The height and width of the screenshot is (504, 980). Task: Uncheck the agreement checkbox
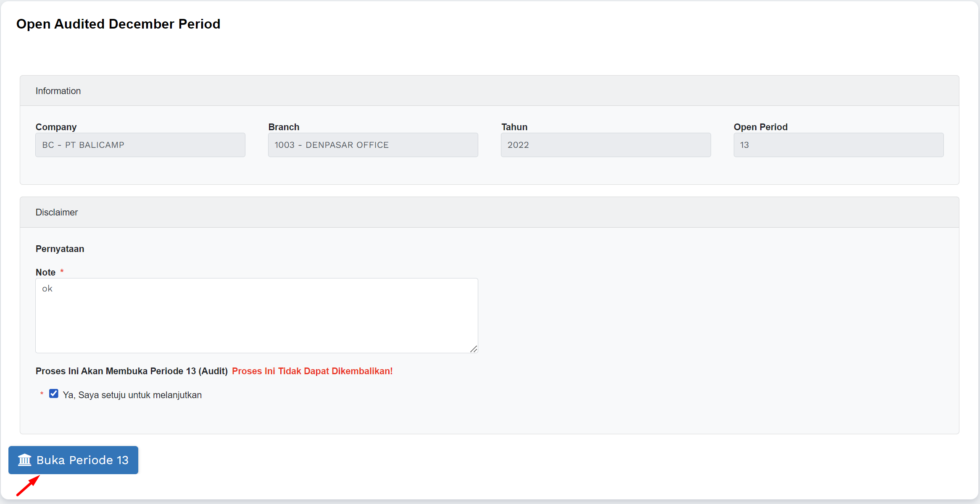(54, 394)
